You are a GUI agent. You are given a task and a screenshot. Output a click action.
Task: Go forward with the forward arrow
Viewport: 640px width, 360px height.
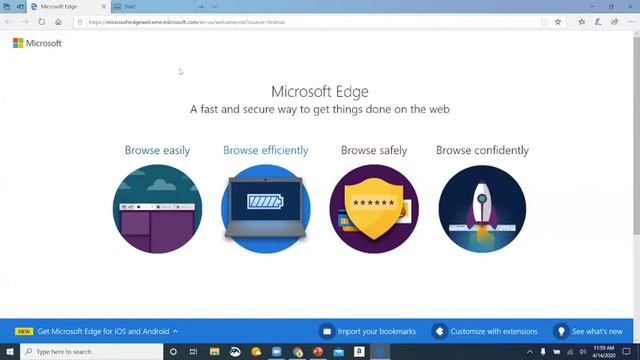[25, 22]
